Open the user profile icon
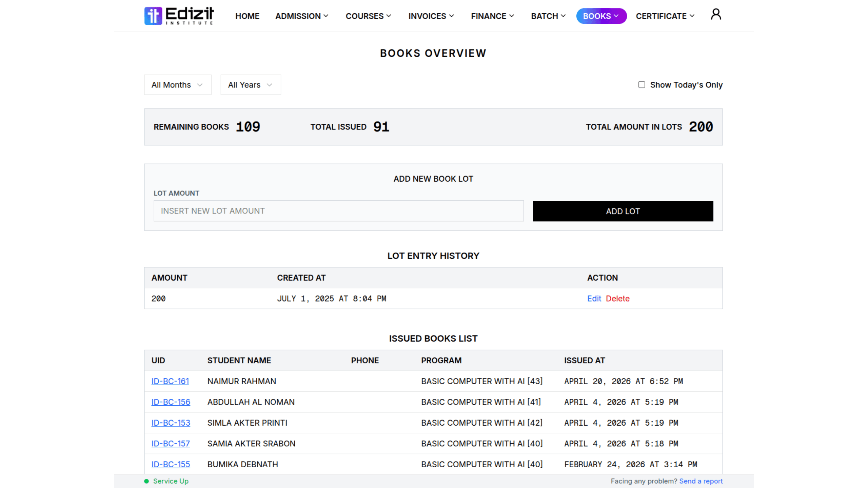This screenshot has width=868, height=488. [716, 15]
